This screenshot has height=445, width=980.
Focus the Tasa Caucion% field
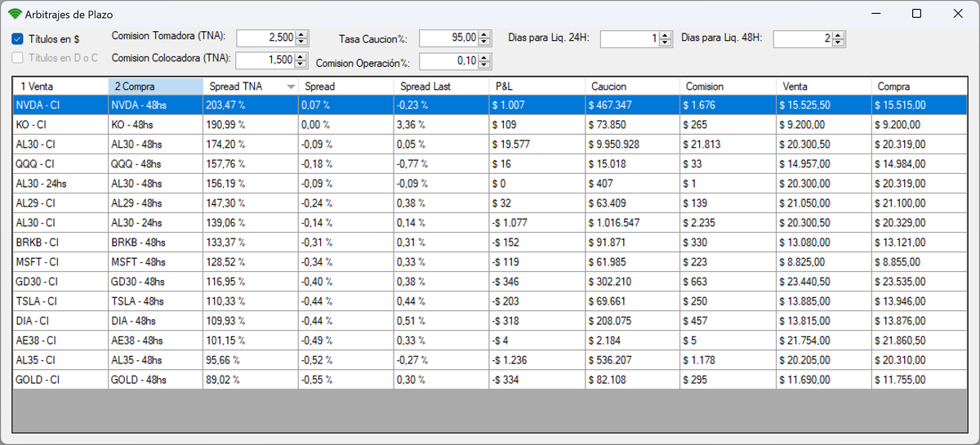click(x=449, y=38)
